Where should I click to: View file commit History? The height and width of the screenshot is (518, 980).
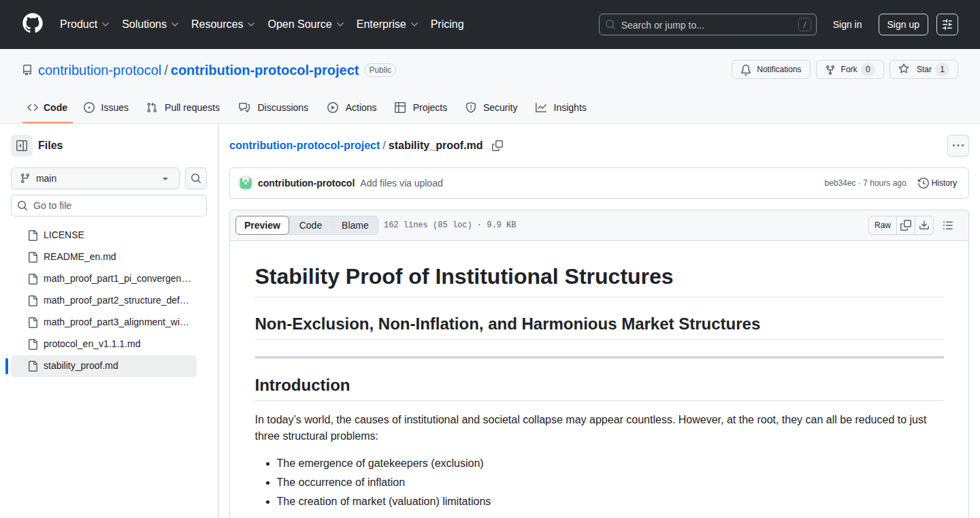pyautogui.click(x=937, y=183)
